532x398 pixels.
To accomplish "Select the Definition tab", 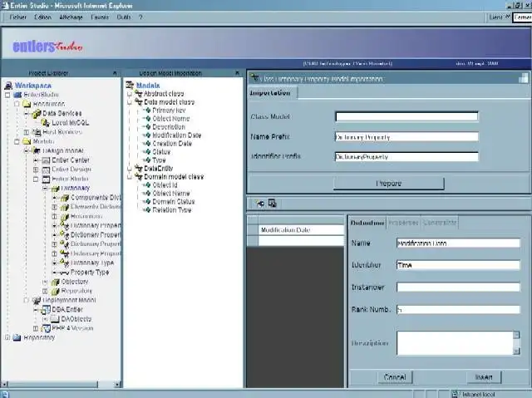I will tap(367, 223).
